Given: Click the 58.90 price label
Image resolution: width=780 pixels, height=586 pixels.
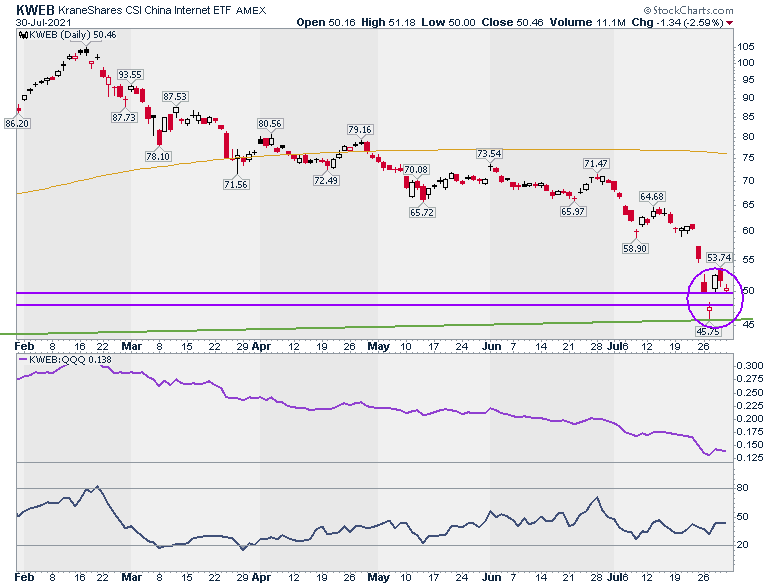Looking at the screenshot, I should tap(635, 248).
